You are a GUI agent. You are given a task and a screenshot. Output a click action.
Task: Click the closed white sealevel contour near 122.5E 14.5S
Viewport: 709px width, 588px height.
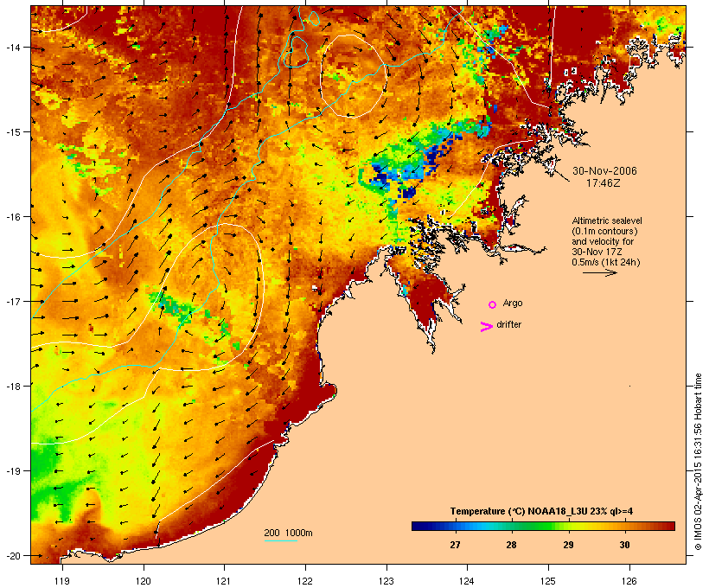click(x=354, y=76)
